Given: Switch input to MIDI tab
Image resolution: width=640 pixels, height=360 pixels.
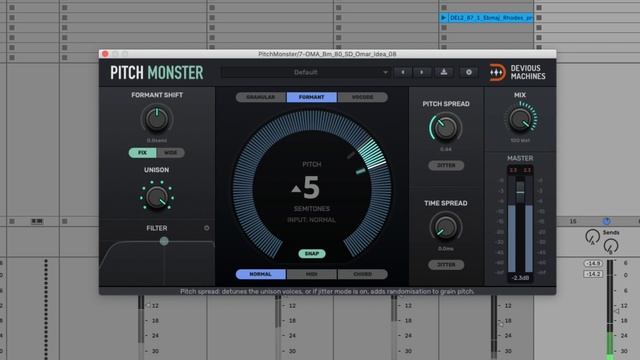Looking at the screenshot, I should 312,274.
